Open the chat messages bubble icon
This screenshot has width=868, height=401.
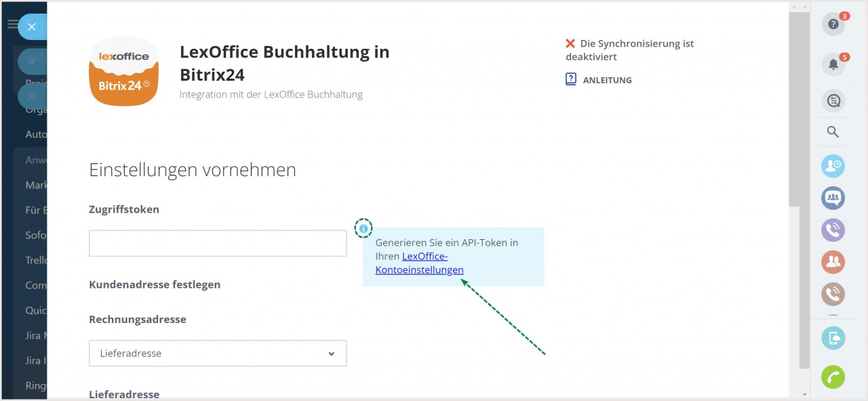833,101
